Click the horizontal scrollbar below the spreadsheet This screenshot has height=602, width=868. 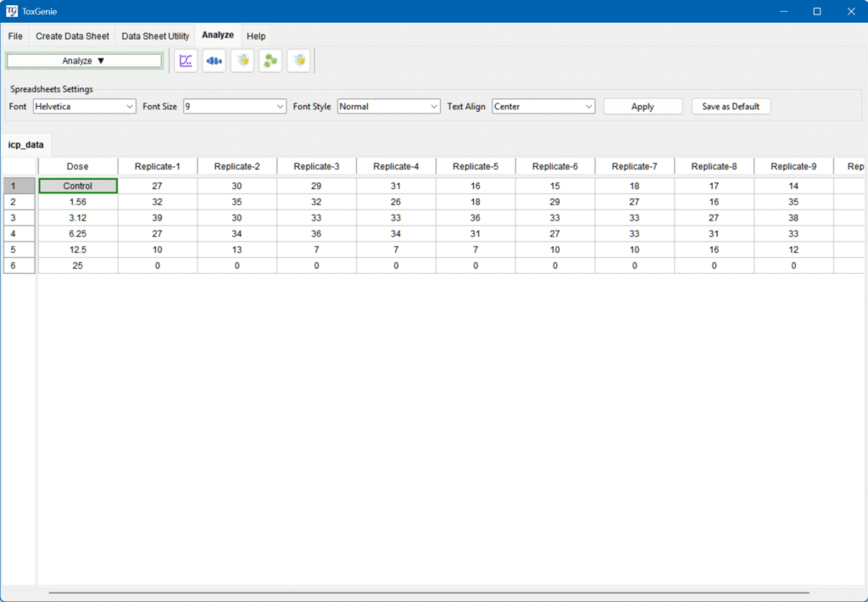[x=428, y=593]
